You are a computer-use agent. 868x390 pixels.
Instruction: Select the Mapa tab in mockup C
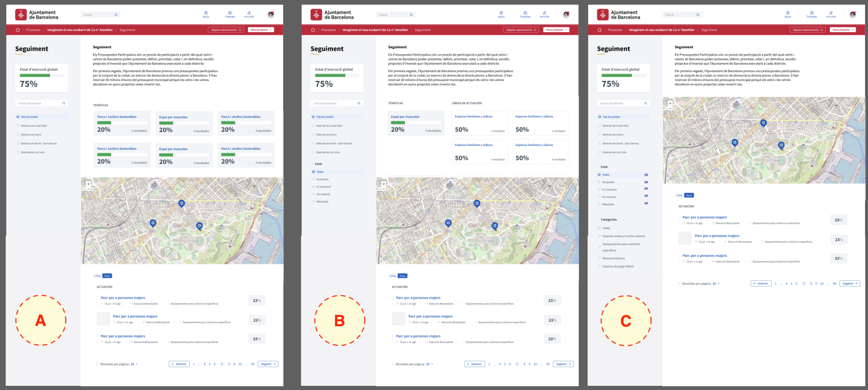coord(689,195)
